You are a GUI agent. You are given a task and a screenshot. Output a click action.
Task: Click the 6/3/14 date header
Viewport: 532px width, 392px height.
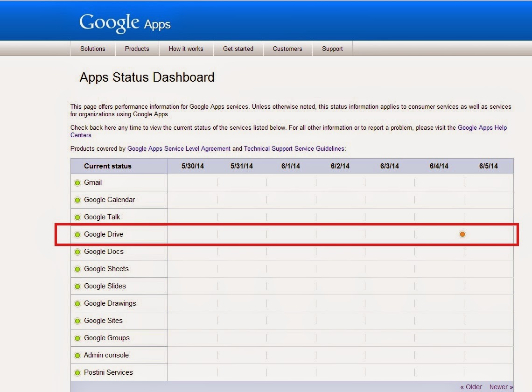(390, 166)
